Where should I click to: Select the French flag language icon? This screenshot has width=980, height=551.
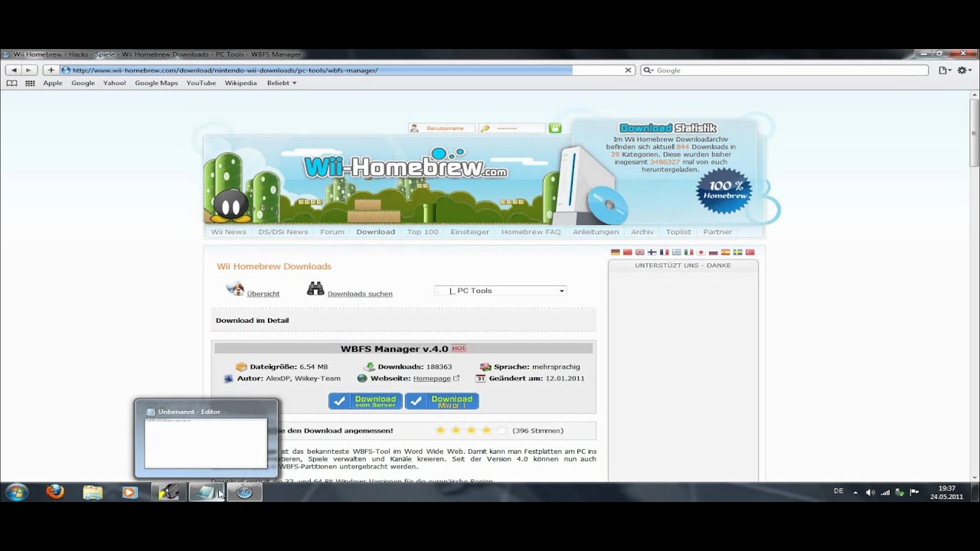pyautogui.click(x=665, y=252)
